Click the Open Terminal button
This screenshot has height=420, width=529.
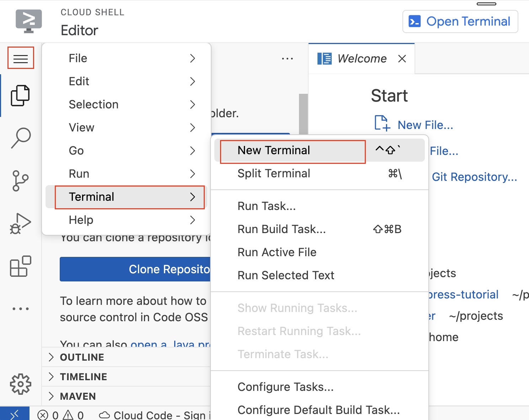pos(460,21)
